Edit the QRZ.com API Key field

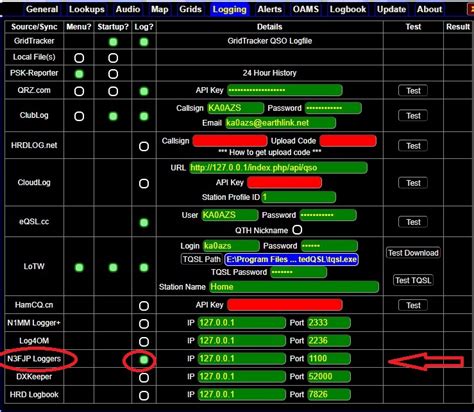coord(285,90)
